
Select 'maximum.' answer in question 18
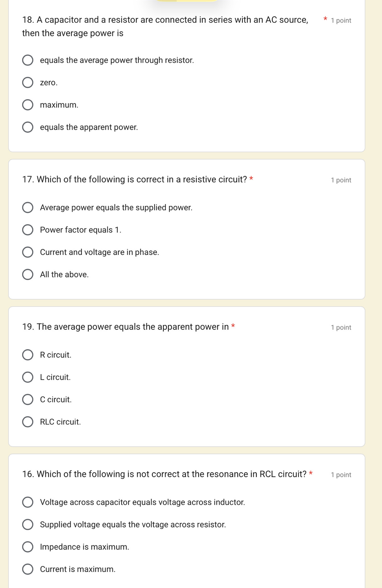tap(28, 105)
